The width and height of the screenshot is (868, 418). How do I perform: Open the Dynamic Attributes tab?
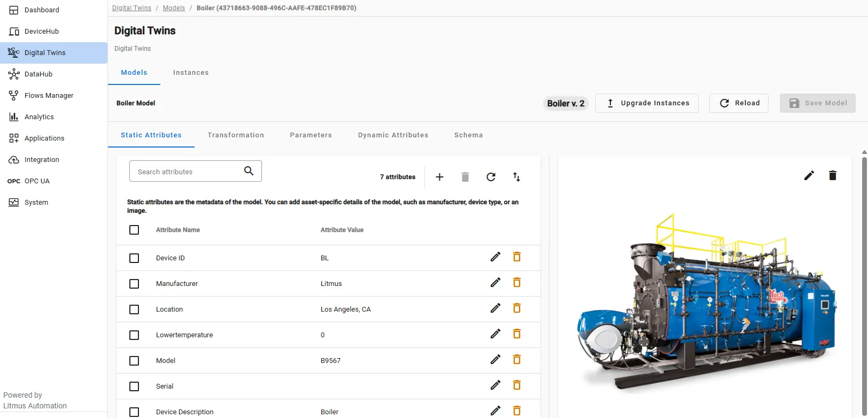pyautogui.click(x=393, y=135)
